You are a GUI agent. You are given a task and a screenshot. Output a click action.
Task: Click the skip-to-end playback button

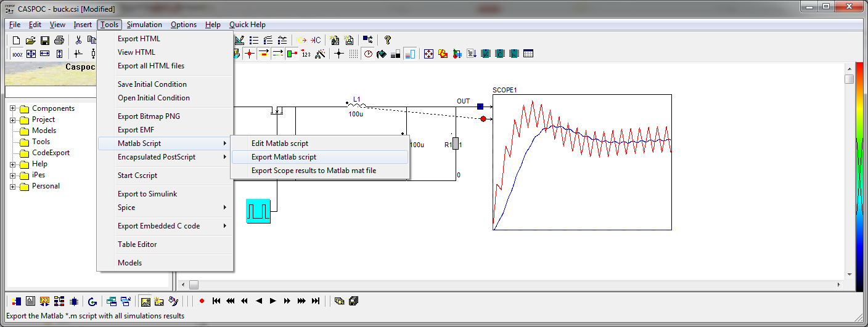[x=316, y=302]
